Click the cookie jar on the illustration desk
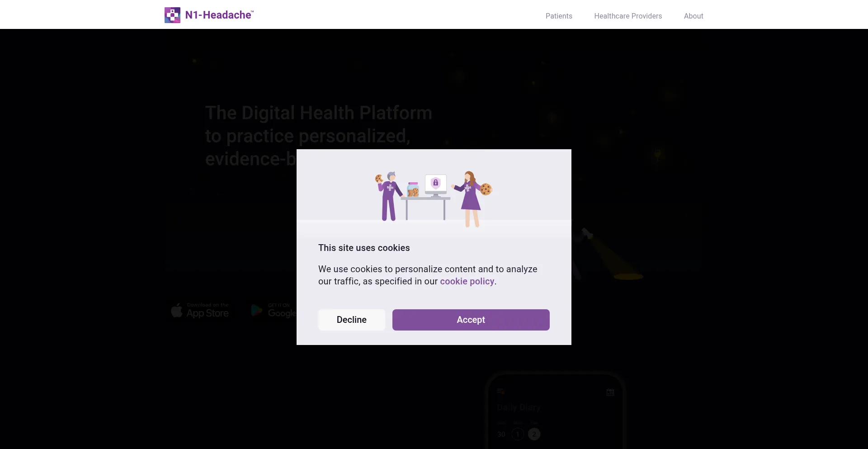868x449 pixels. tap(413, 189)
